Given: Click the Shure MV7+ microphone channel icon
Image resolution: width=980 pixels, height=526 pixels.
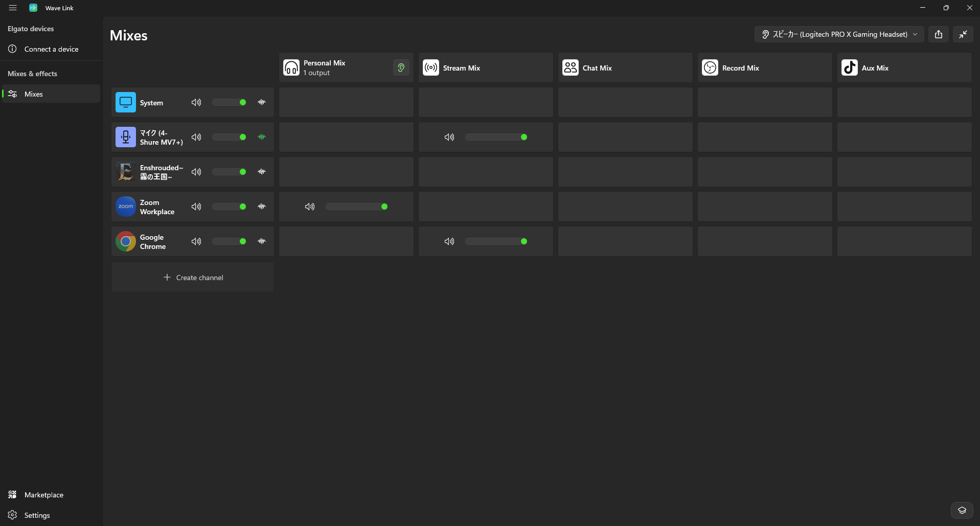Looking at the screenshot, I should pos(126,137).
